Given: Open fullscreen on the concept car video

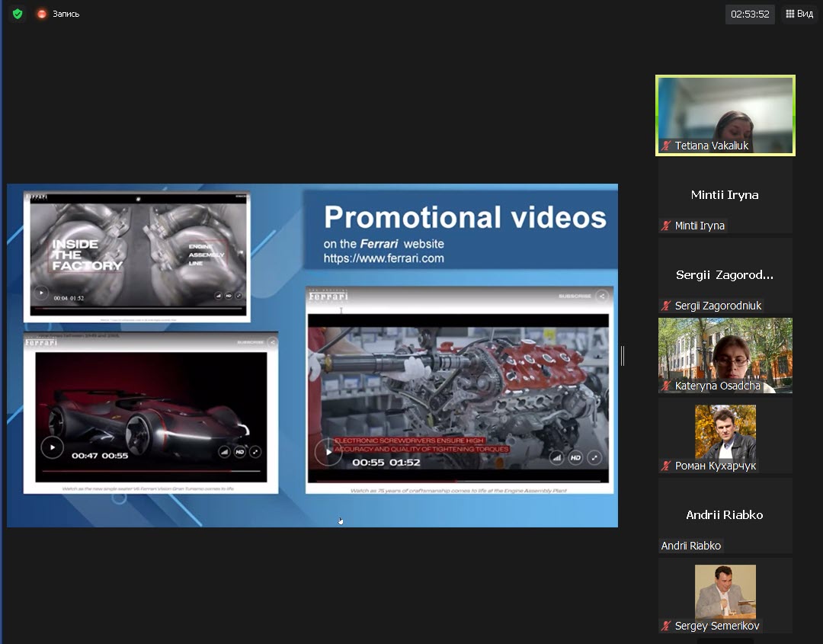Looking at the screenshot, I should [255, 452].
